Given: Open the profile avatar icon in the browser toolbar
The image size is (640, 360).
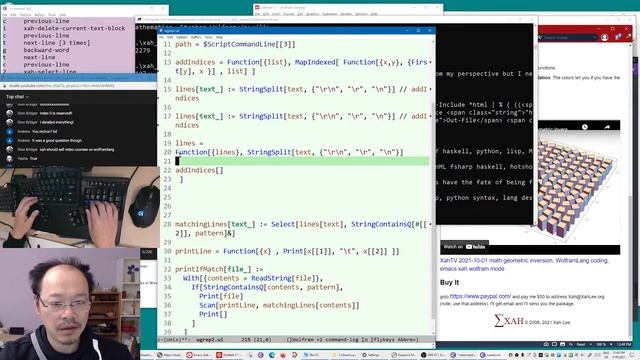Looking at the screenshot, I should (604, 37).
